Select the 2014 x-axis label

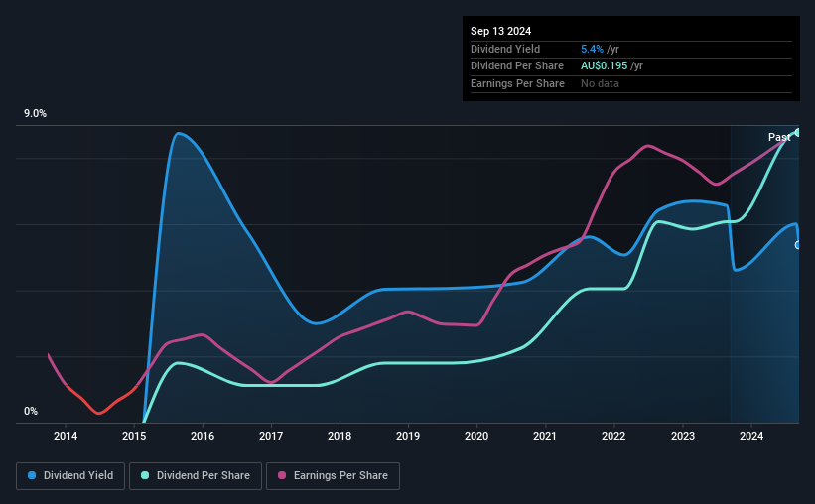[x=66, y=436]
